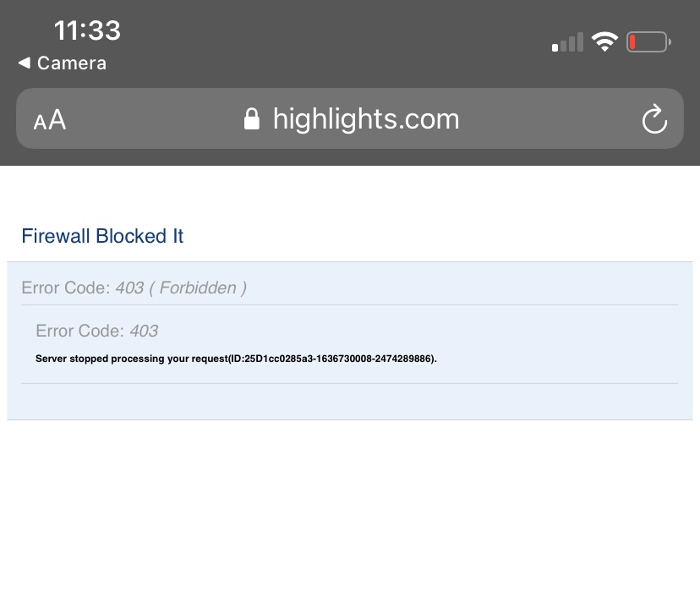Tap the large A in the AA control

56,118
